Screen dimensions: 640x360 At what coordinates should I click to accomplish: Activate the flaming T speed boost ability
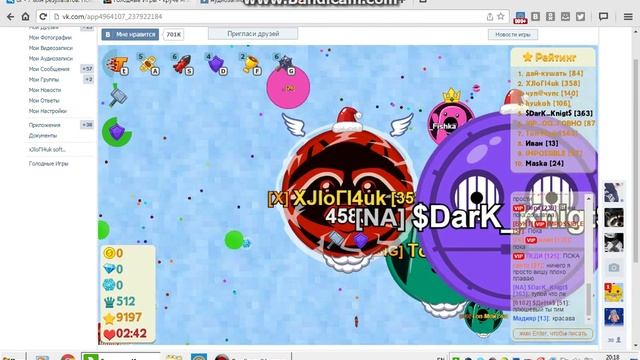click(117, 65)
